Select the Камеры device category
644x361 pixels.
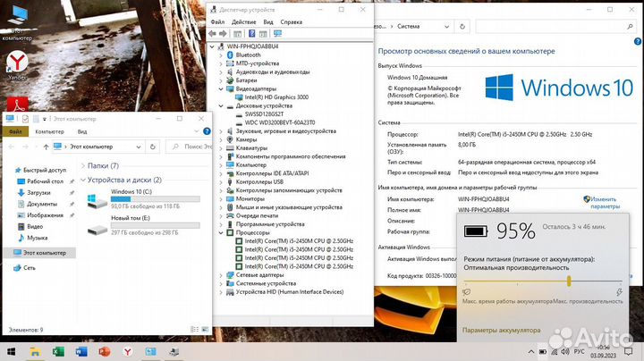(246, 139)
